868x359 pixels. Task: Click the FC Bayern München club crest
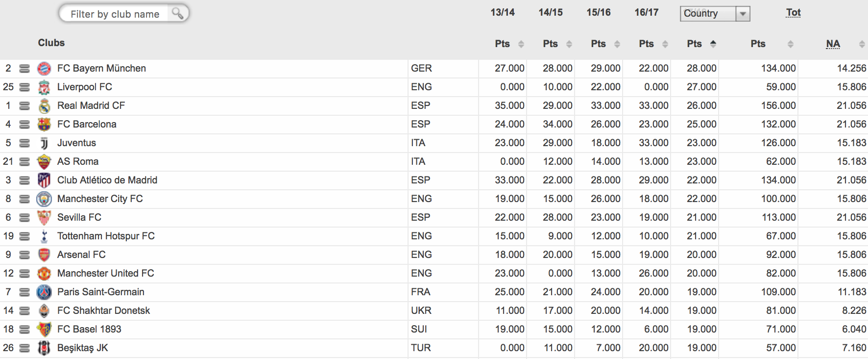tap(44, 69)
